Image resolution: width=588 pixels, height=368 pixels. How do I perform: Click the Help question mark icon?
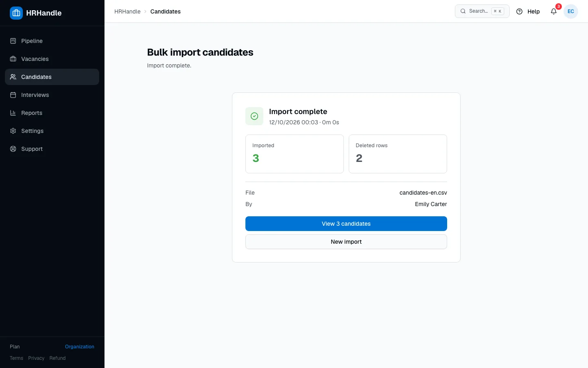[519, 11]
